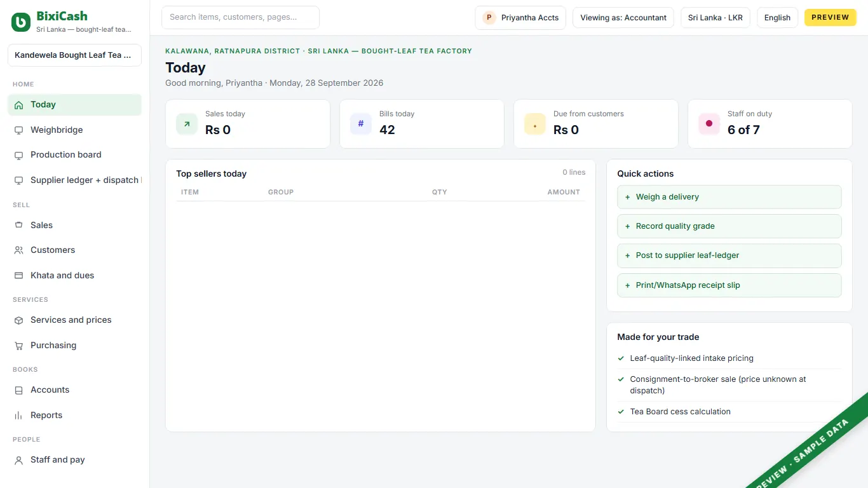Click the Customers people icon
This screenshot has height=488, width=868.
coord(18,250)
